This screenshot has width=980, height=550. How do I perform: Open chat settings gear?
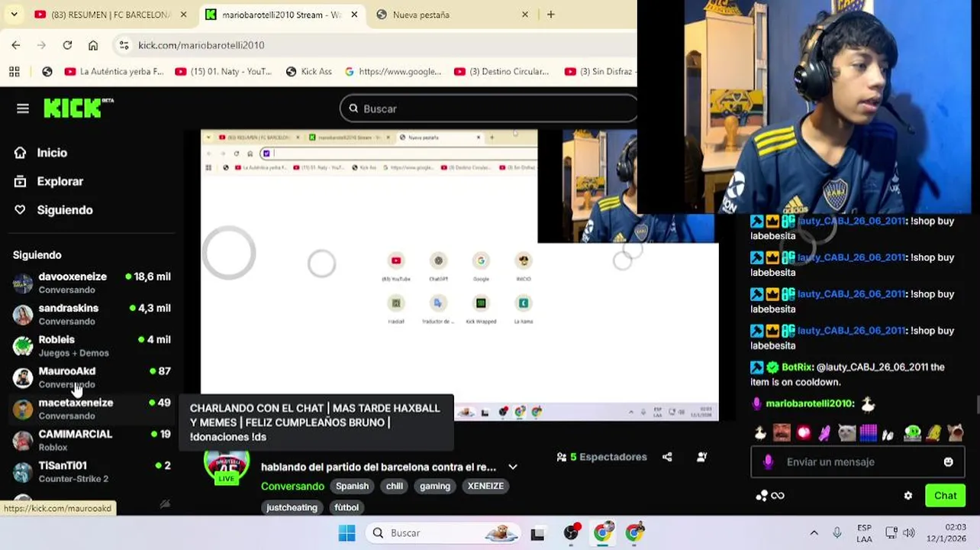pos(908,496)
